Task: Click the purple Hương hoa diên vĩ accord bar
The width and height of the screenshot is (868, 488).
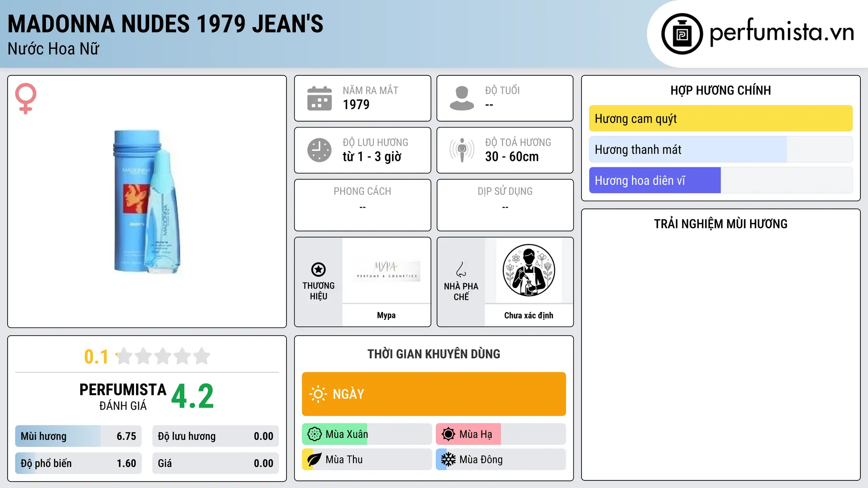Action: click(721, 180)
